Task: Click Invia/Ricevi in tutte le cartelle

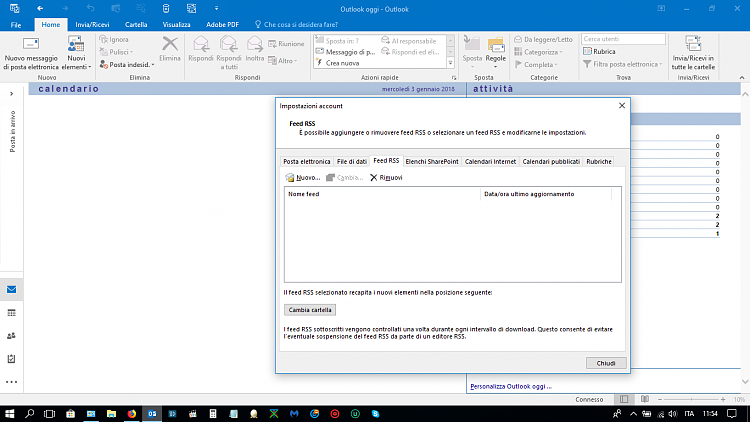Action: pos(693,53)
